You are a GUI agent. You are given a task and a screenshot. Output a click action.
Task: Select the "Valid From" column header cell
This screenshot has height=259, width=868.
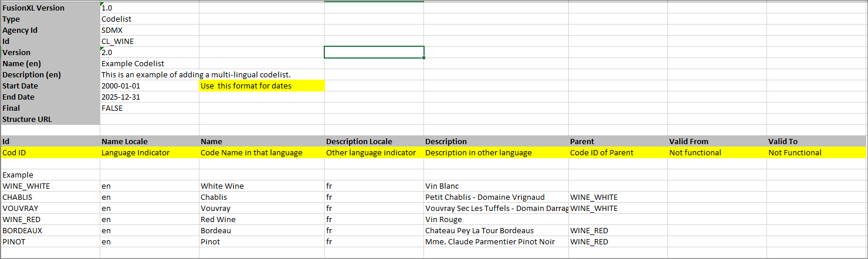(716, 142)
